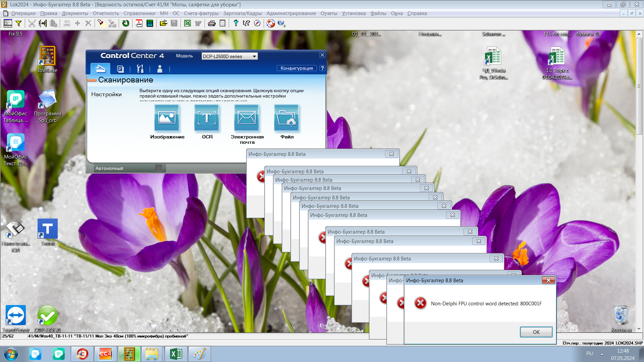Select СФР-ПОПД desktop shortcut

coord(47,318)
